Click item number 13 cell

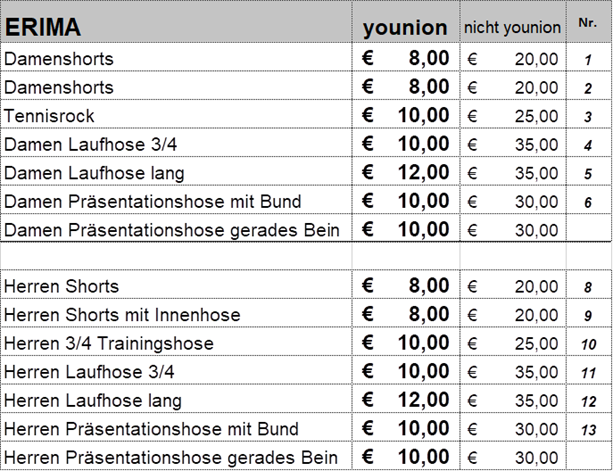tap(588, 428)
